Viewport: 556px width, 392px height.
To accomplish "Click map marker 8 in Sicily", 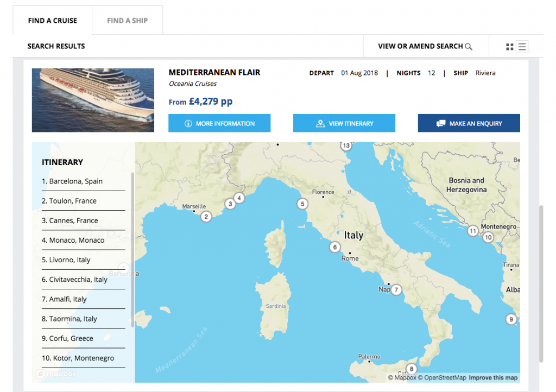I will pyautogui.click(x=412, y=369).
